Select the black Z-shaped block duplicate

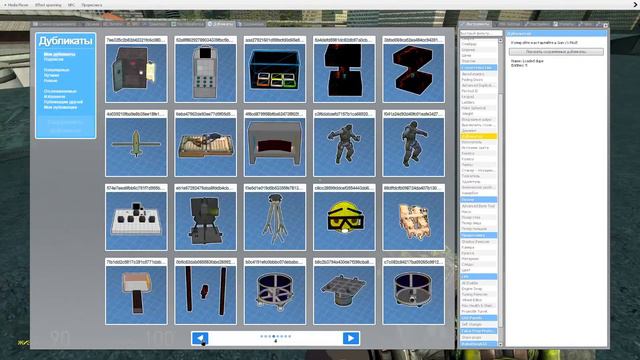pos(413,69)
